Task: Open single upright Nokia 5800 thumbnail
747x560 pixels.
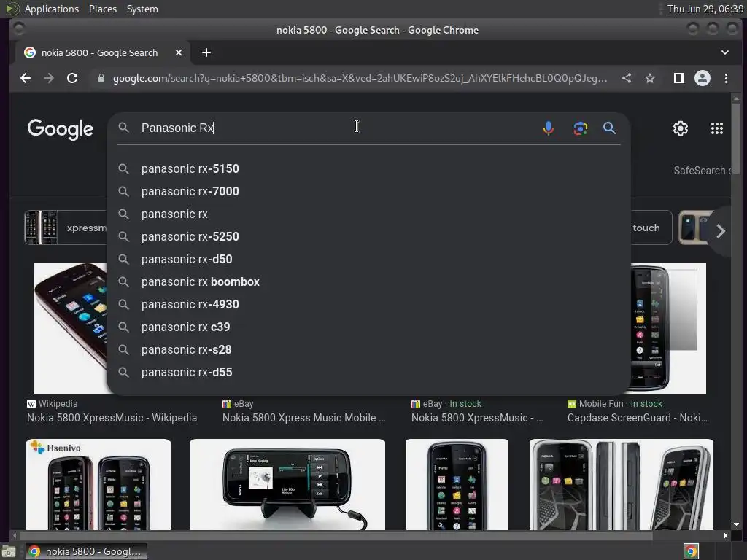Action: (457, 484)
